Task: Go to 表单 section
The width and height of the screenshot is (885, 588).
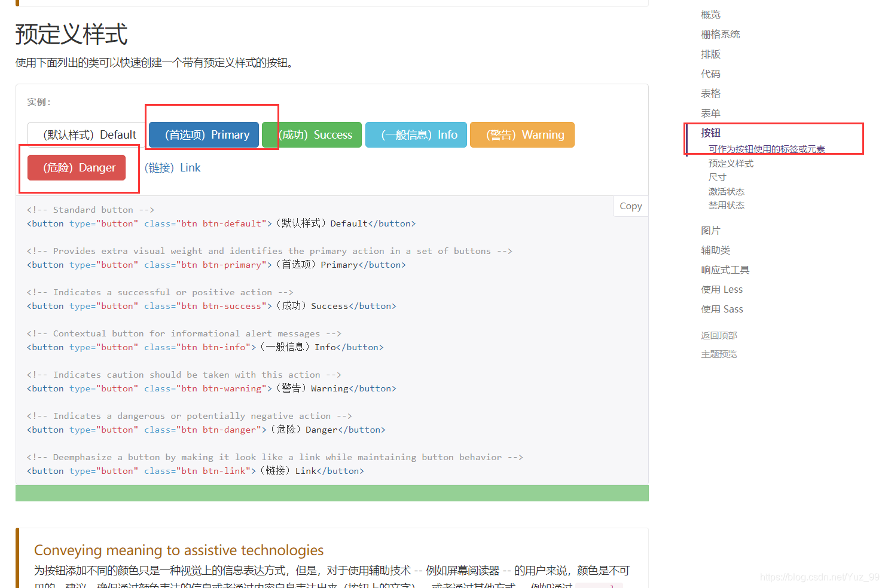Action: tap(710, 113)
